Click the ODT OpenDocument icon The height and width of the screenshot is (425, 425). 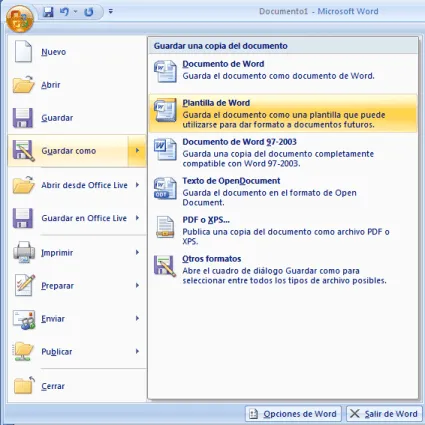(x=165, y=188)
